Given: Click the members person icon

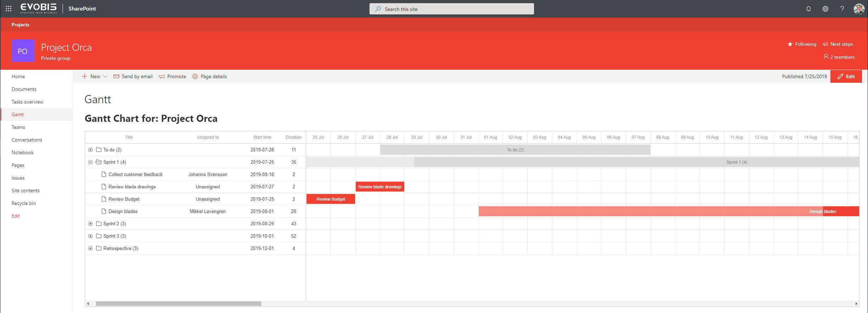Looking at the screenshot, I should tap(826, 57).
